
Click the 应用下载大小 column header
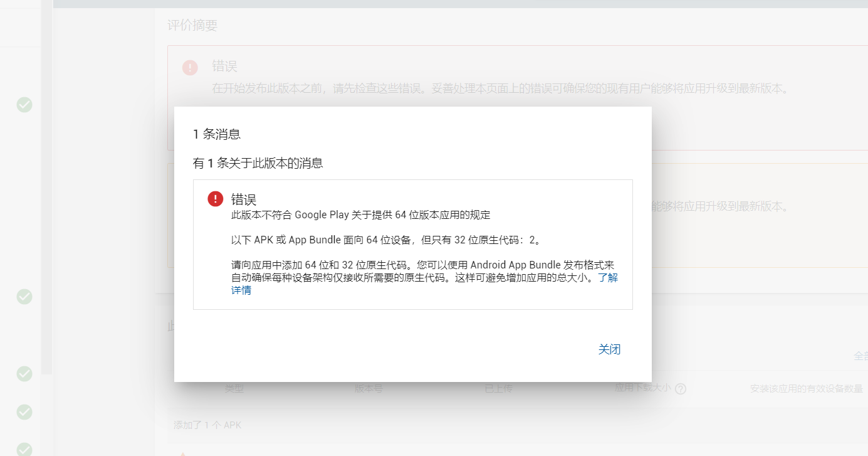[643, 388]
